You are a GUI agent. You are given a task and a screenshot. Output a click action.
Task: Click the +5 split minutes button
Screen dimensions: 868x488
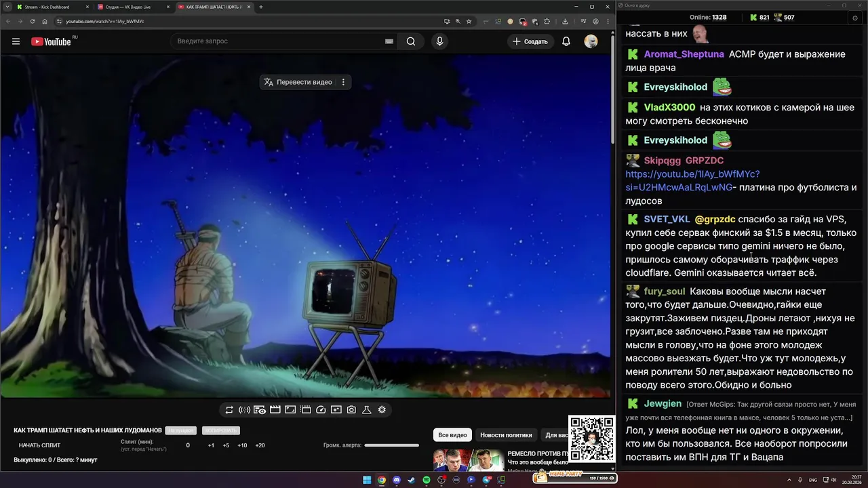click(x=226, y=445)
